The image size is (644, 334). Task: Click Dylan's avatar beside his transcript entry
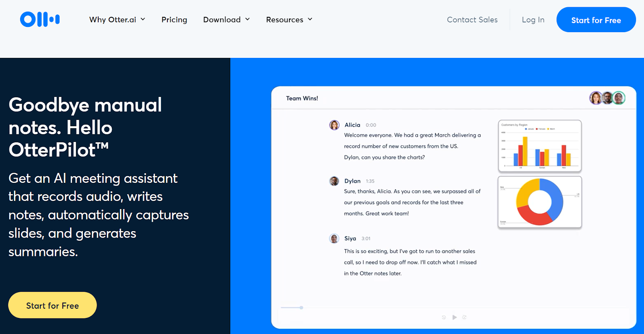pos(334,181)
